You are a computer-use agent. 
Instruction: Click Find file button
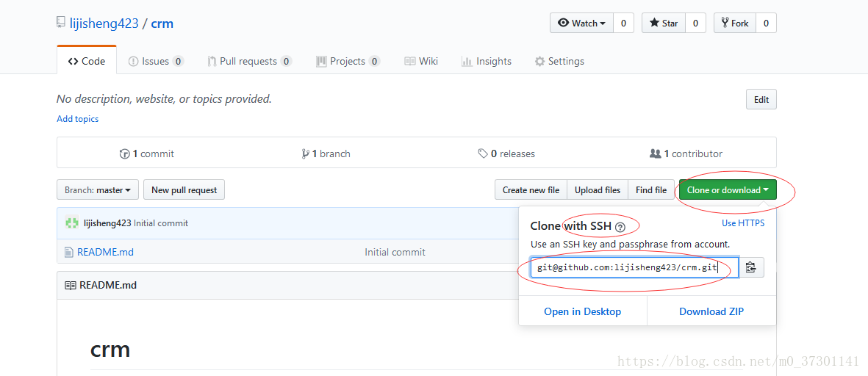(651, 189)
